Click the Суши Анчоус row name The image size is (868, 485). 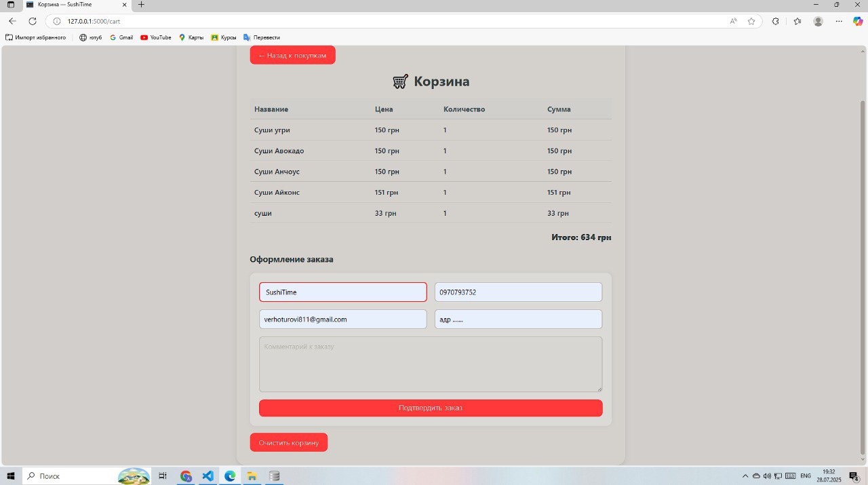pos(277,172)
